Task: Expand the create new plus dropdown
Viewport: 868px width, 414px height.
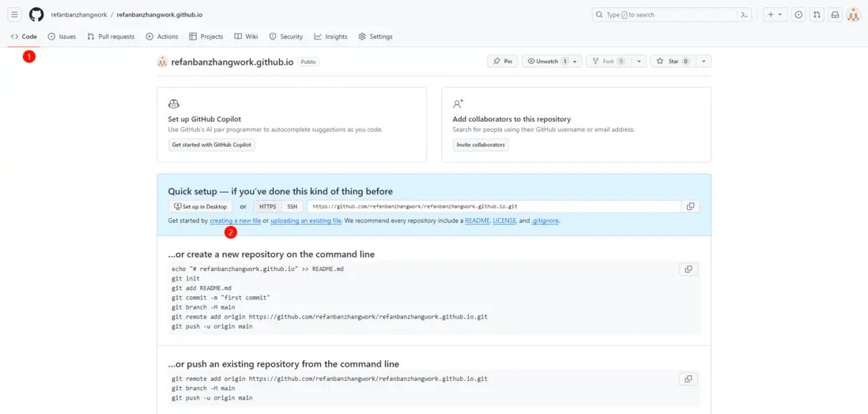Action: click(x=776, y=15)
